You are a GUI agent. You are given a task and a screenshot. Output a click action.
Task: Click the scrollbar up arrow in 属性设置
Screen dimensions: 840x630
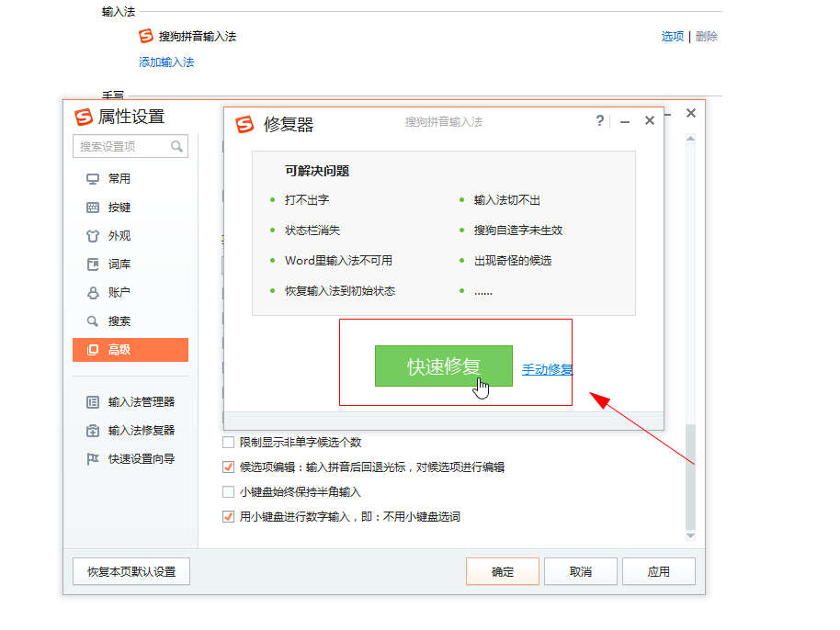click(x=690, y=139)
